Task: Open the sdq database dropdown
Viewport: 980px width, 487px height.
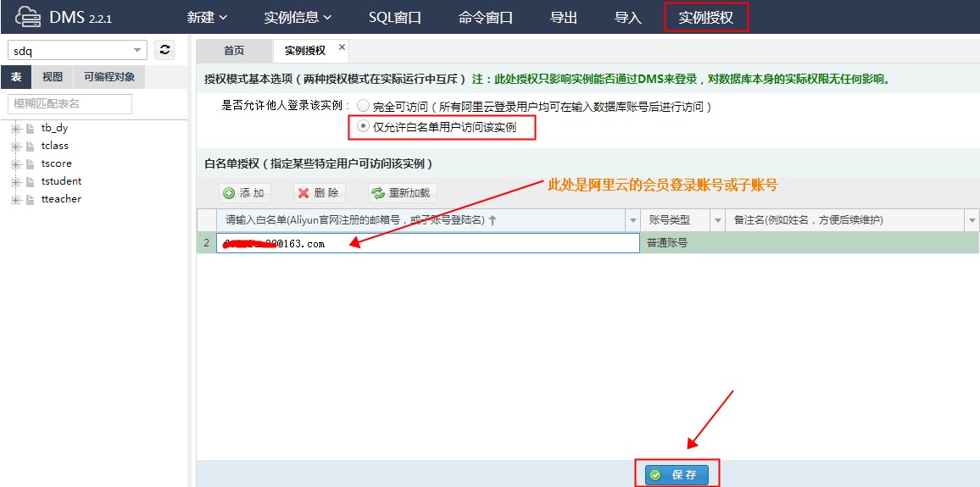Action: click(x=137, y=51)
